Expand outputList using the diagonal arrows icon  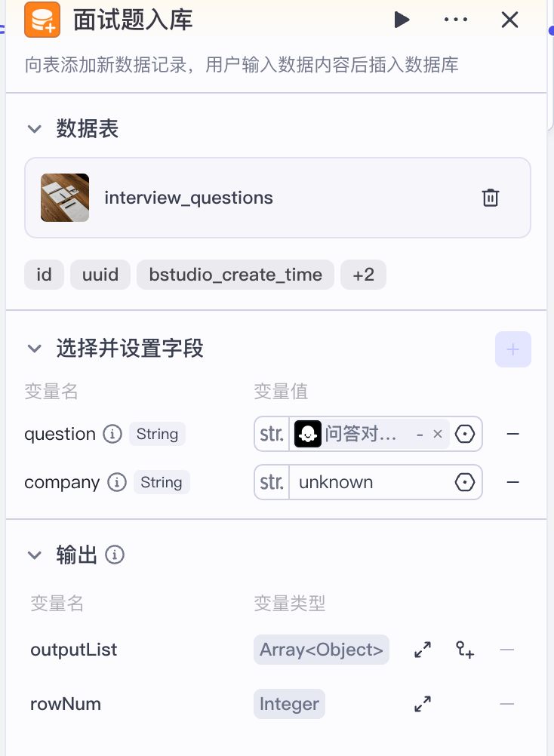pos(422,650)
